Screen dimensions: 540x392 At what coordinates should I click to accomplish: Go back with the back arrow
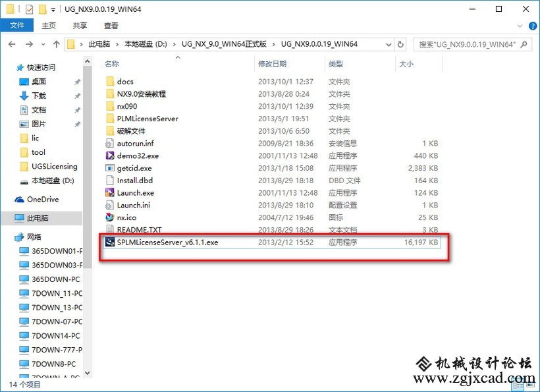coord(12,44)
